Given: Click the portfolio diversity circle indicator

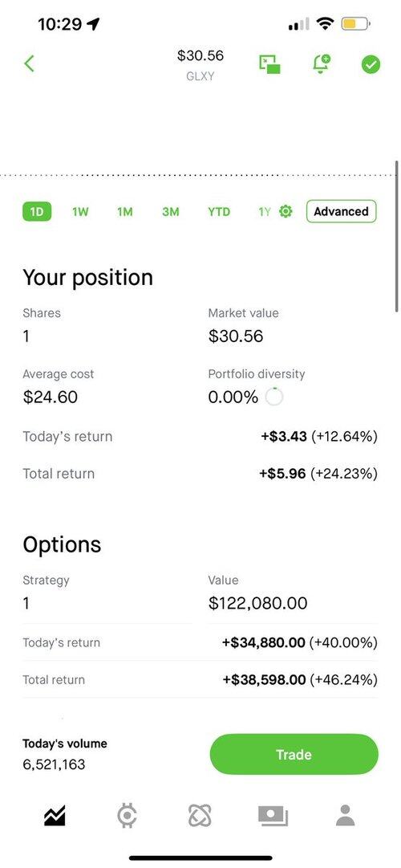Looking at the screenshot, I should pos(273,397).
